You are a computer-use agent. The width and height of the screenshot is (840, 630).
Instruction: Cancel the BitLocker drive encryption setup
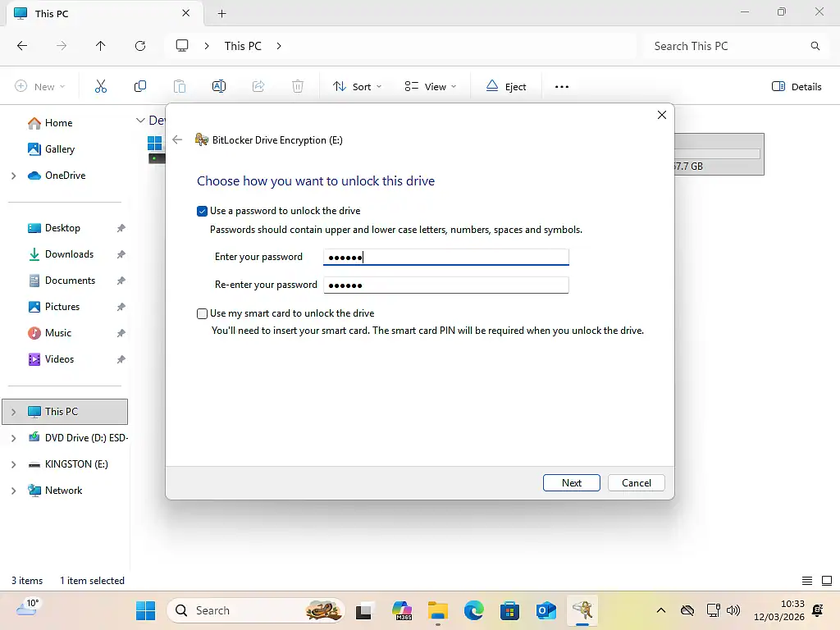636,482
